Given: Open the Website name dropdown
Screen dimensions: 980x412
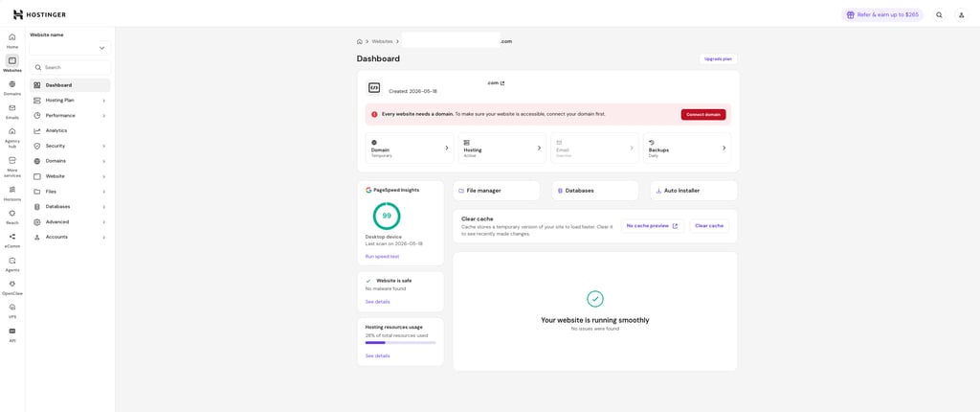Looking at the screenshot, I should [x=70, y=48].
